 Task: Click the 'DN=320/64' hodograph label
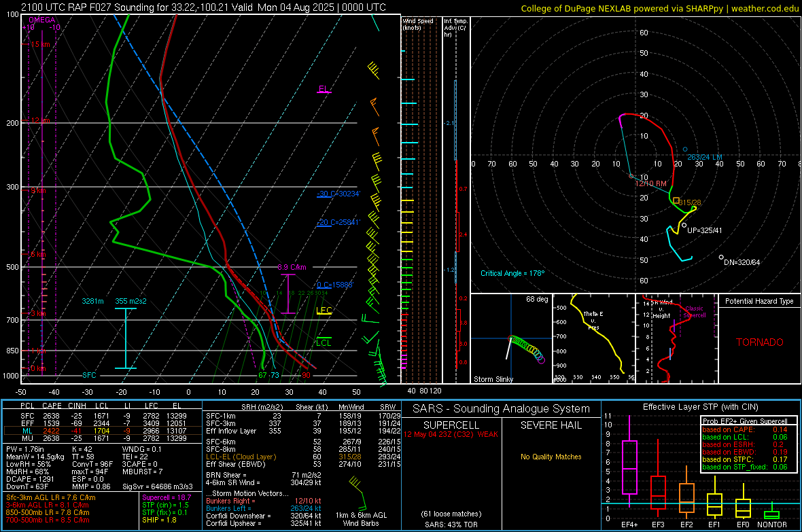pos(742,262)
